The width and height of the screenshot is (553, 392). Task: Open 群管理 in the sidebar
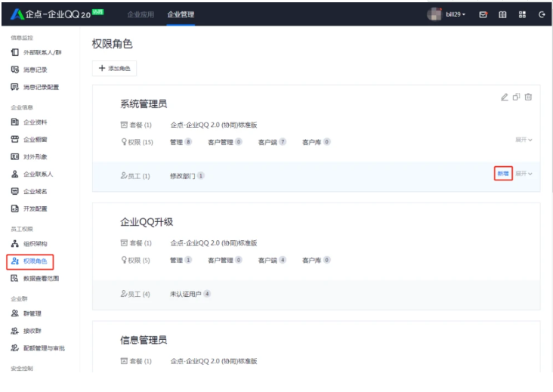[26, 313]
